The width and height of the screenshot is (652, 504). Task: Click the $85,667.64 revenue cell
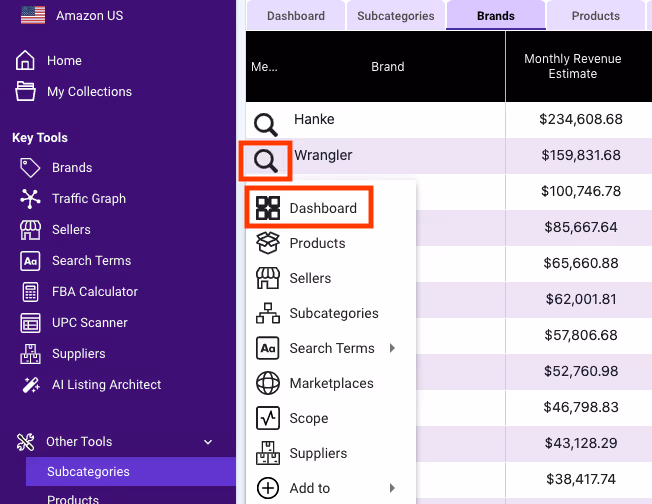pos(581,227)
